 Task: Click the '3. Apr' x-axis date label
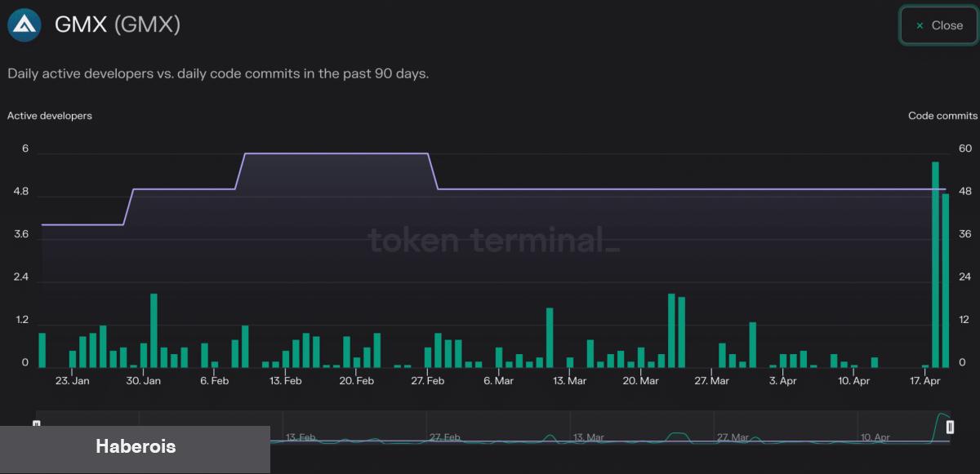[x=782, y=381]
